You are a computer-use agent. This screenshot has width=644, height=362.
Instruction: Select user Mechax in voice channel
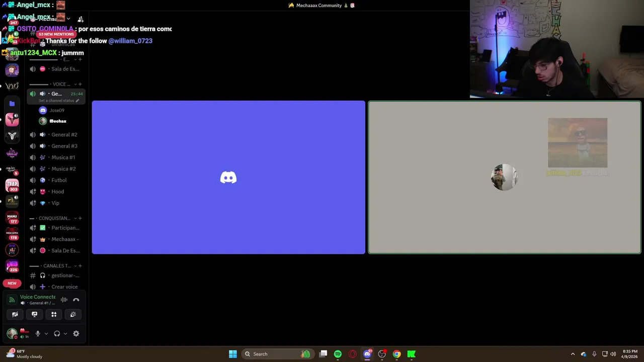pyautogui.click(x=57, y=121)
